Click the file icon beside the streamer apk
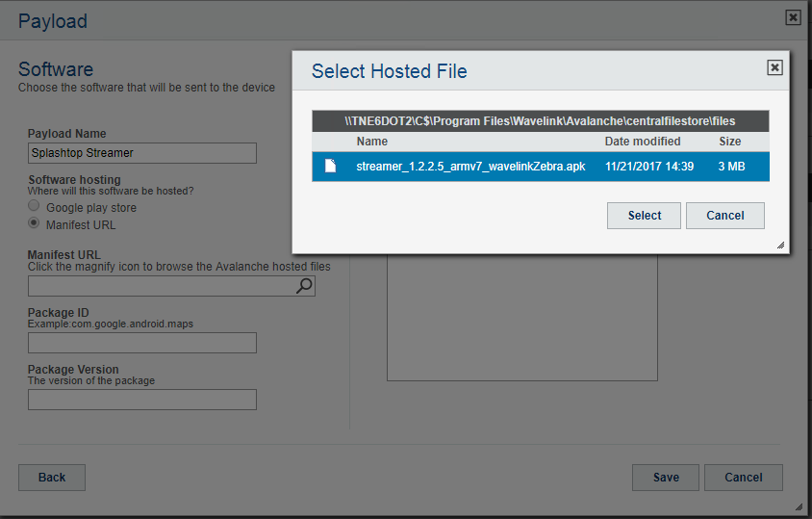This screenshot has width=812, height=519. click(330, 166)
